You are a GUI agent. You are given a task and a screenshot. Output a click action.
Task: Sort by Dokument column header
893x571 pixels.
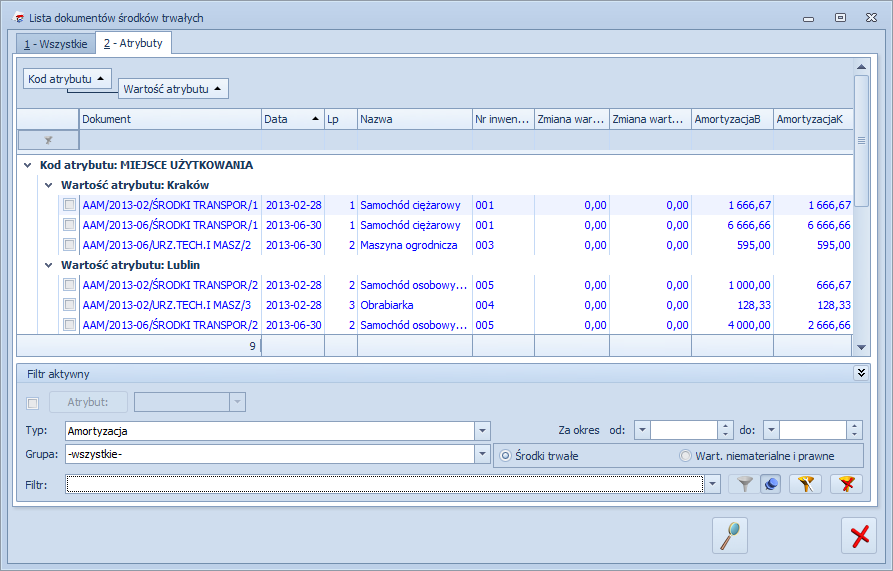pyautogui.click(x=170, y=119)
